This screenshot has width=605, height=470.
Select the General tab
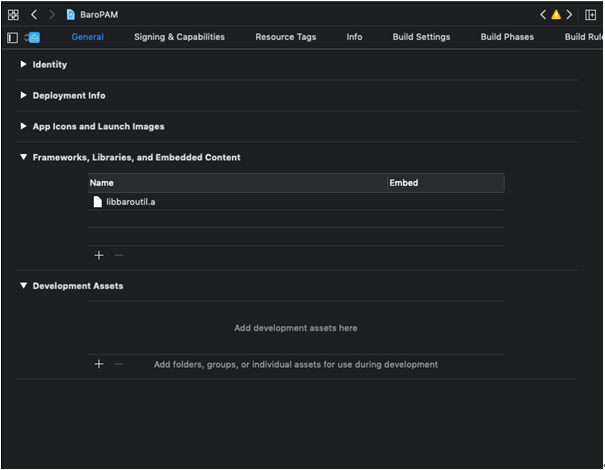click(88, 37)
